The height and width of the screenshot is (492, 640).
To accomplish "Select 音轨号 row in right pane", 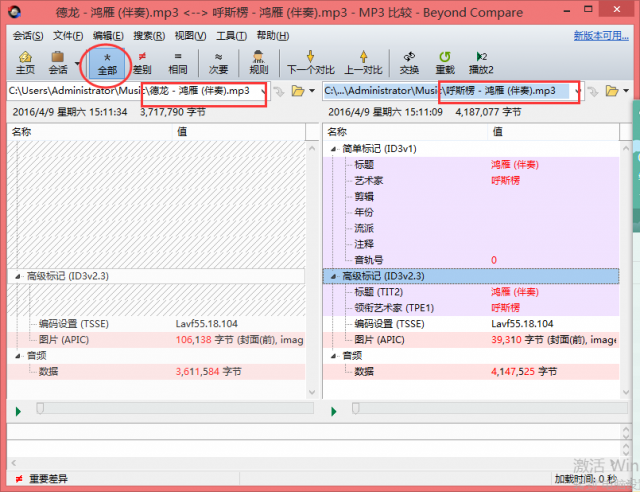I will click(x=471, y=260).
